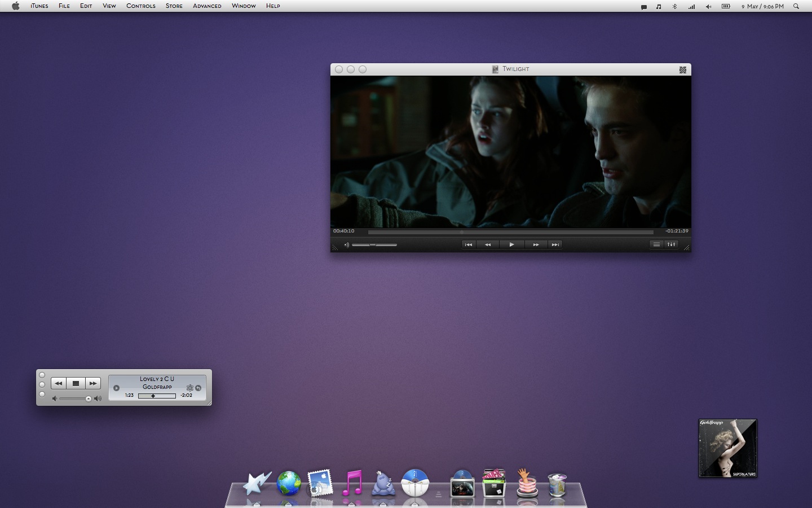812x508 pixels.
Task: Click the date and time in menu bar
Action: [762, 7]
